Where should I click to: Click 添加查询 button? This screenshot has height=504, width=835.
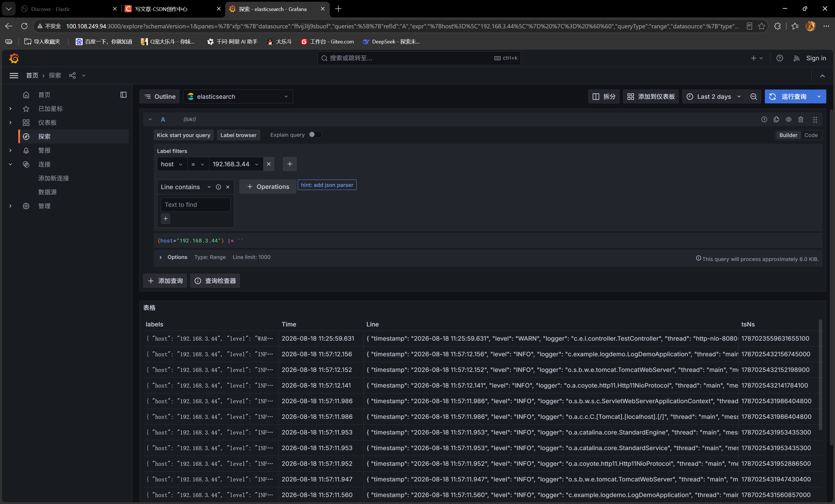pyautogui.click(x=165, y=281)
